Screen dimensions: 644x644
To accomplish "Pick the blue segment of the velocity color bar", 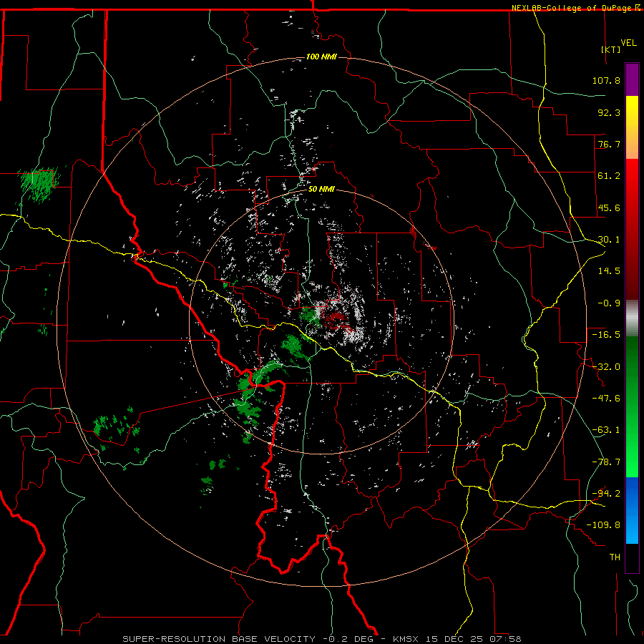I will [x=632, y=510].
